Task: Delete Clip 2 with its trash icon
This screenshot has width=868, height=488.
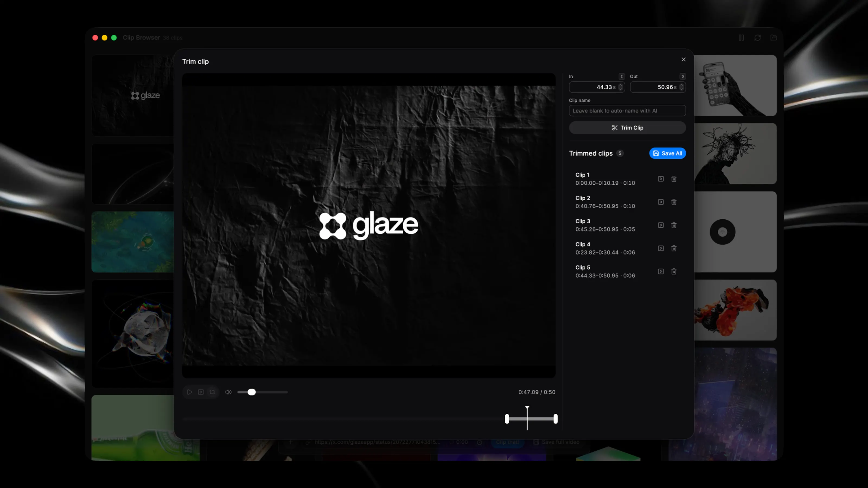Action: (x=674, y=202)
